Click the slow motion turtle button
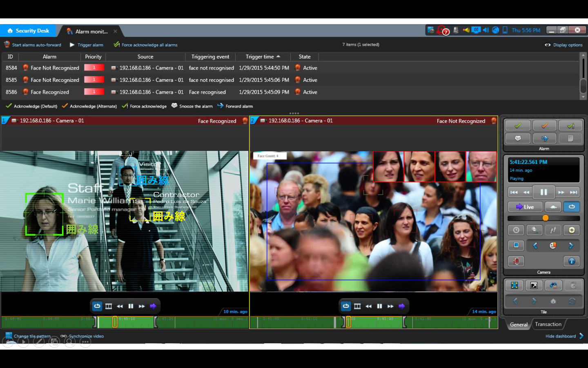588x368 pixels. point(552,207)
